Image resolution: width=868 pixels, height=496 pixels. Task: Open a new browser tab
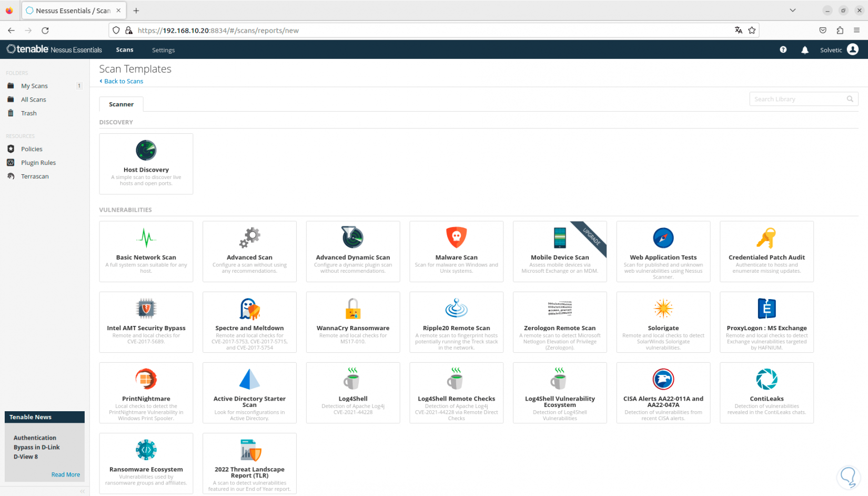click(x=136, y=11)
